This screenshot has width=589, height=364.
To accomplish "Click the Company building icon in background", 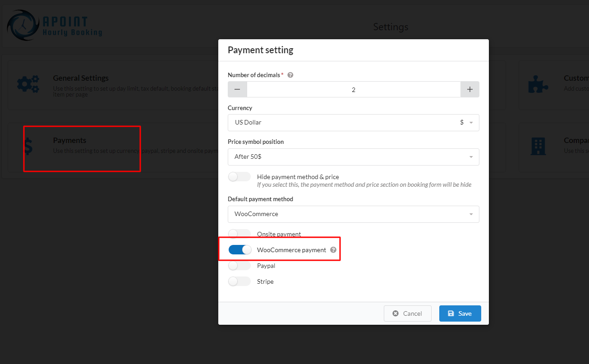I will [x=538, y=146].
